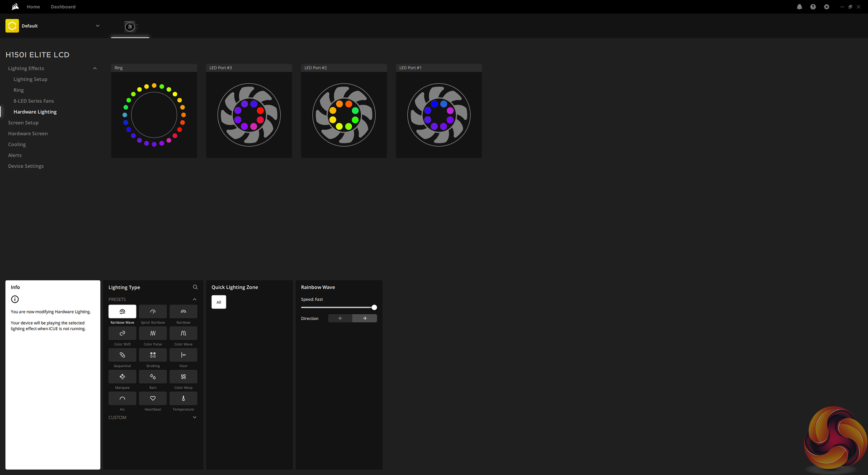The image size is (868, 475).
Task: Select the Rainbow Wave preset icon
Action: tap(122, 312)
